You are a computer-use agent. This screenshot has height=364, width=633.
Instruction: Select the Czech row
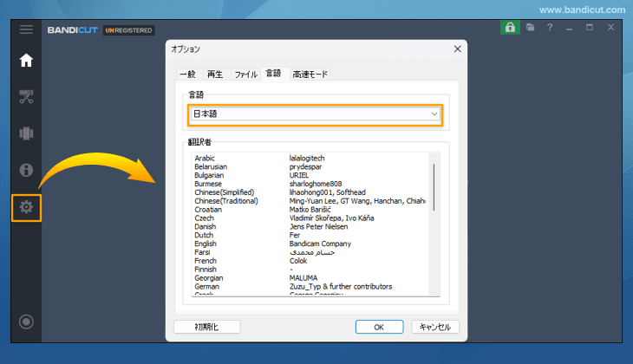pos(310,218)
